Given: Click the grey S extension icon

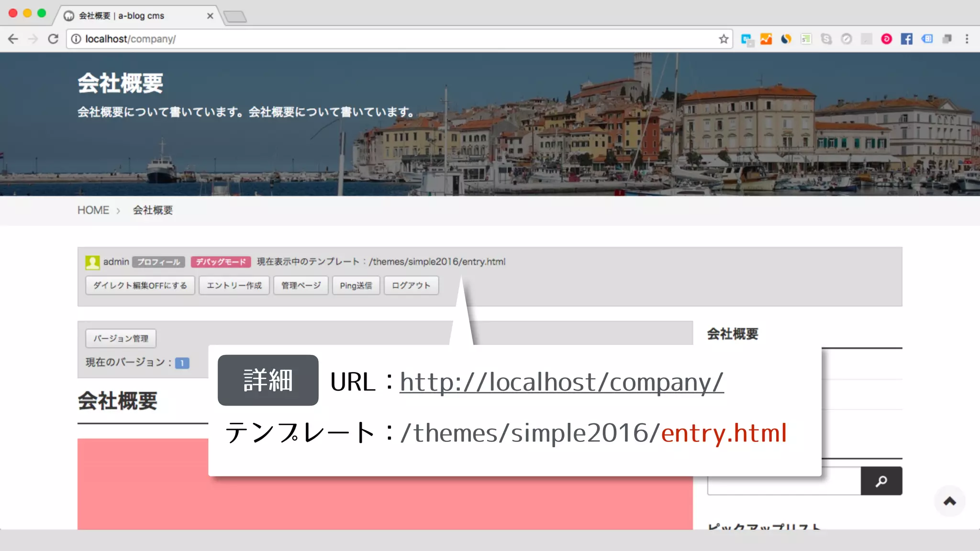Looking at the screenshot, I should (x=826, y=39).
